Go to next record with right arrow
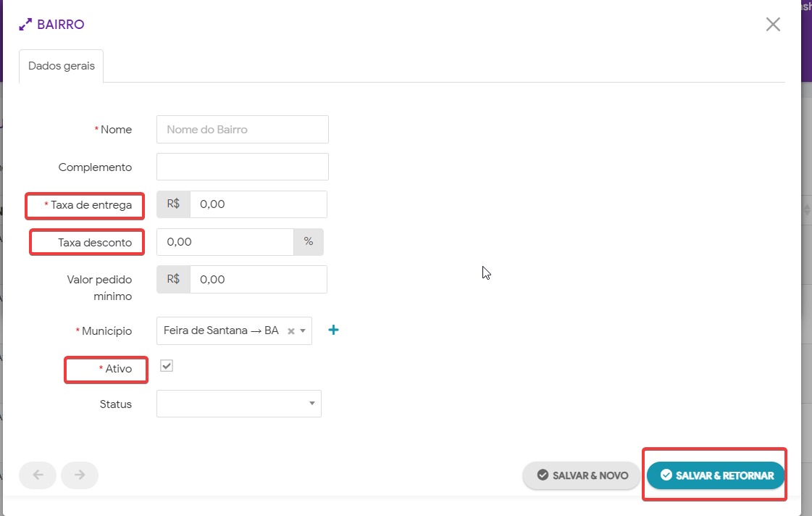This screenshot has height=516, width=812. point(80,475)
